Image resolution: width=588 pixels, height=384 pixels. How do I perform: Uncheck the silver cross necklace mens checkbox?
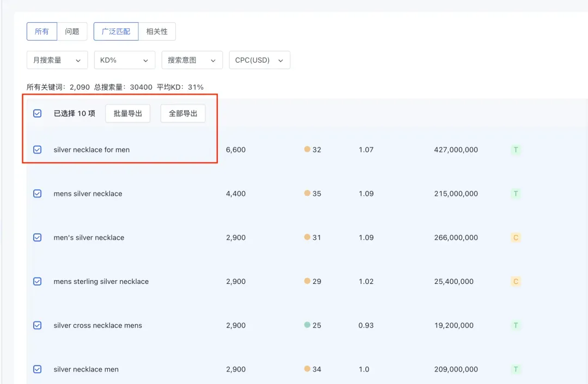tap(37, 325)
